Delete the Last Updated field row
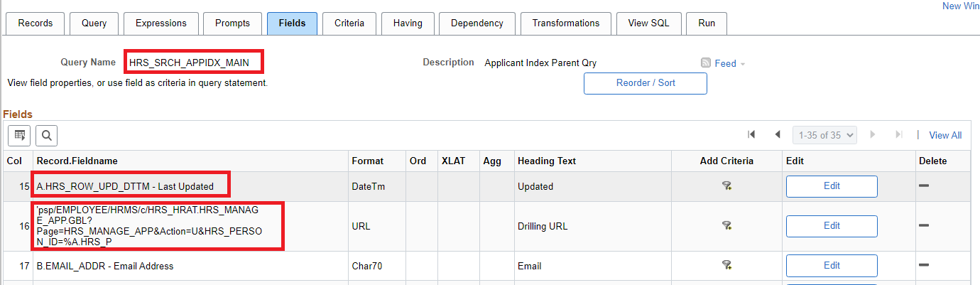980x285 pixels. [x=924, y=185]
